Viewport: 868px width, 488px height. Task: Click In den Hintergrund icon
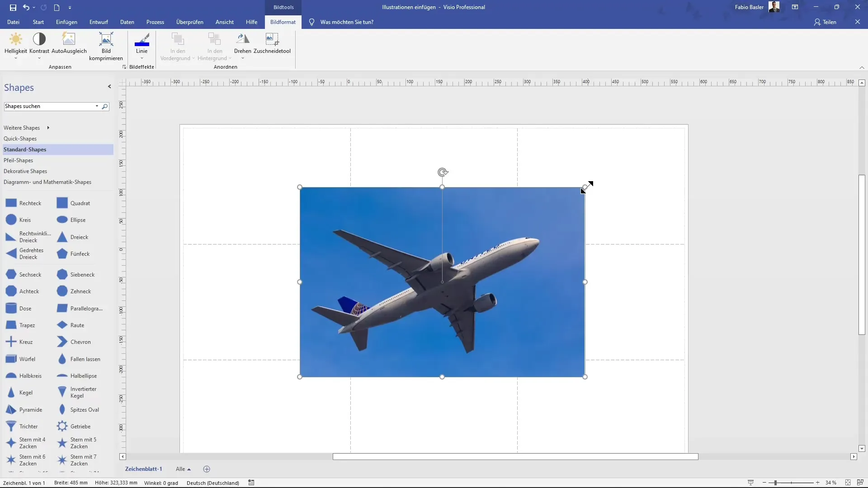[214, 39]
